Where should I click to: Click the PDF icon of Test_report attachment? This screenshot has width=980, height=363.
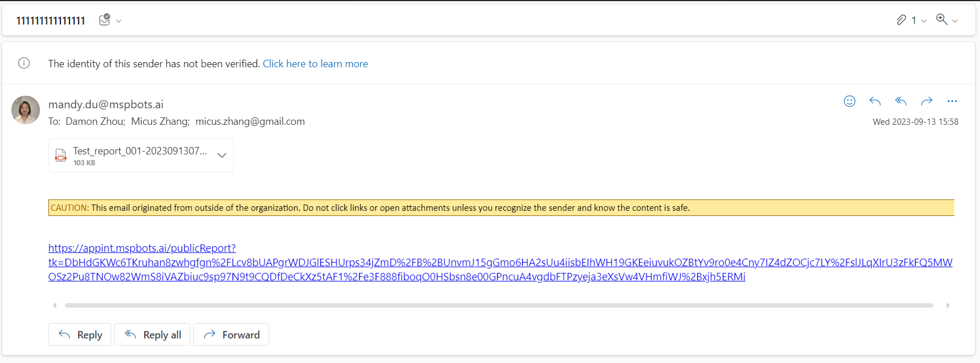click(60, 156)
